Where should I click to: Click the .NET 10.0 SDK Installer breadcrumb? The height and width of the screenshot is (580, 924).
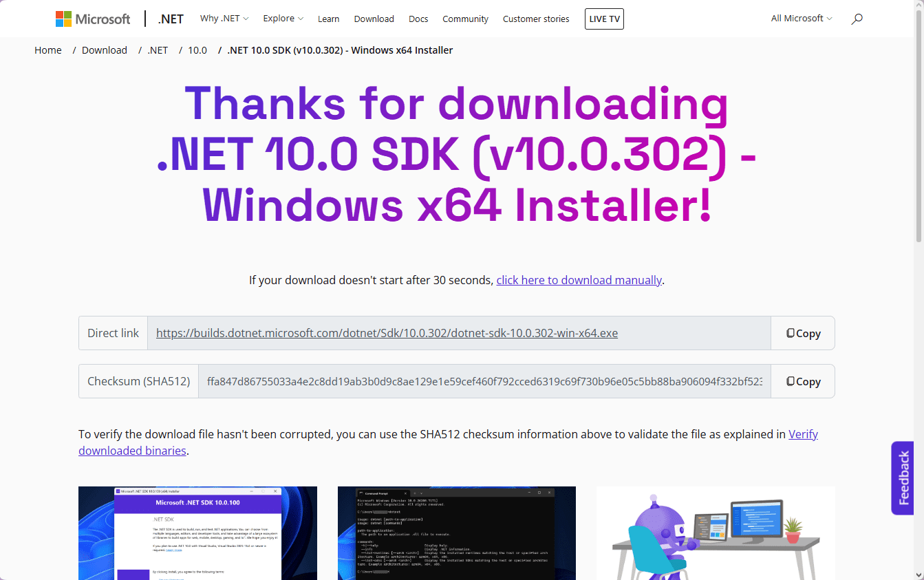pyautogui.click(x=340, y=50)
